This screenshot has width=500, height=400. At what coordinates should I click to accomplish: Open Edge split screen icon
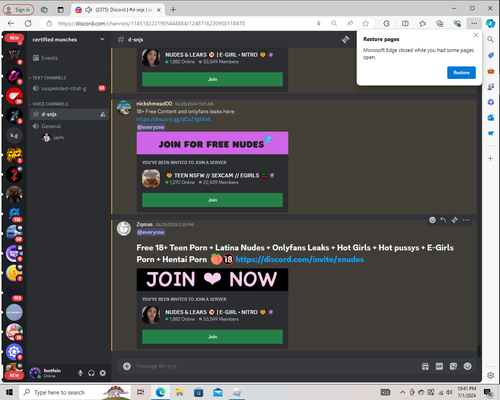pyautogui.click(x=405, y=23)
